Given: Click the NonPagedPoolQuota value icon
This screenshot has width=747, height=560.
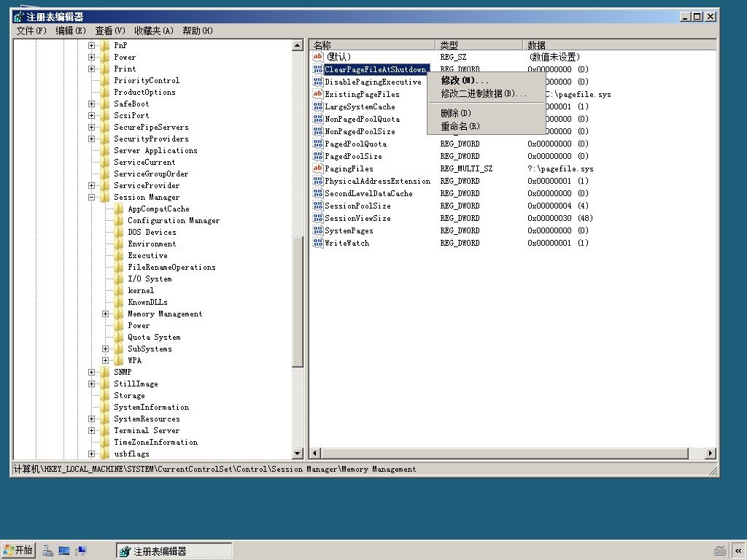Looking at the screenshot, I should (318, 119).
